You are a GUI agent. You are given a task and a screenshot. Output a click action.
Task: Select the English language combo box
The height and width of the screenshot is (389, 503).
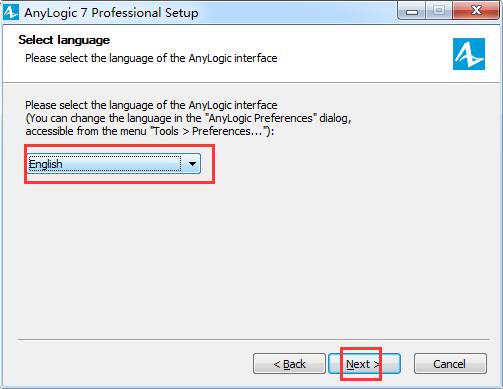(x=114, y=164)
